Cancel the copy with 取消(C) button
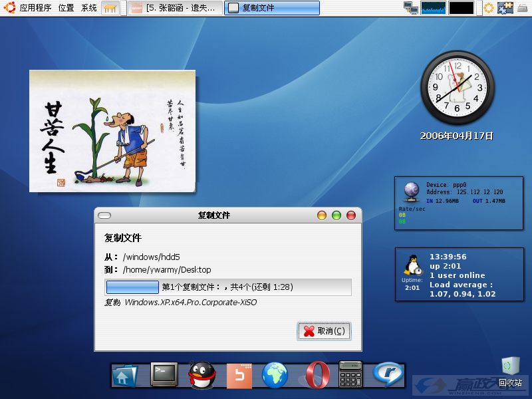Screen dimensions: 532x399 tap(324, 331)
